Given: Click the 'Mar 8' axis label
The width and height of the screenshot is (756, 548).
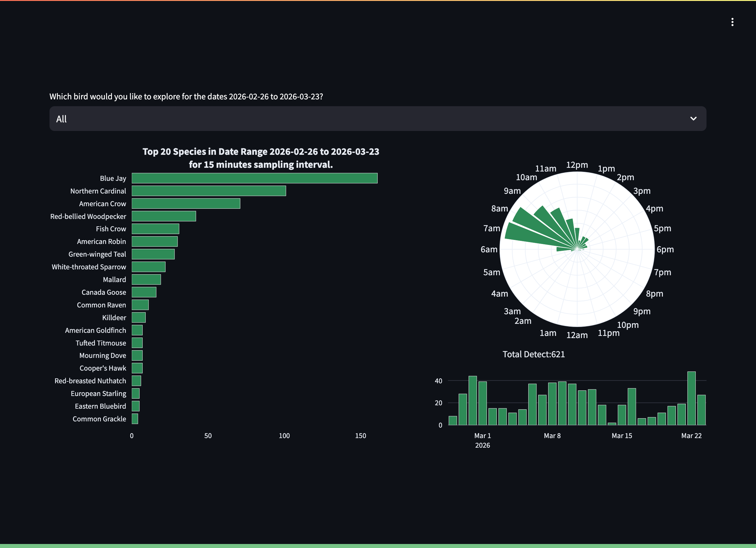Looking at the screenshot, I should tap(552, 436).
